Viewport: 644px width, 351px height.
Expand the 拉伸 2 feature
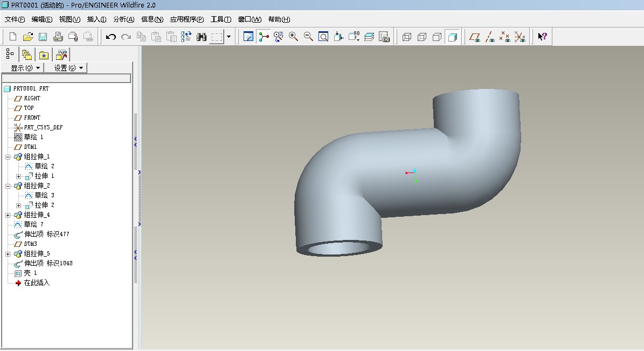(18, 205)
